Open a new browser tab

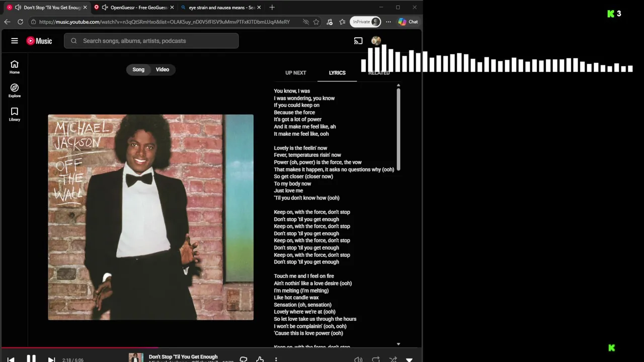tap(272, 8)
